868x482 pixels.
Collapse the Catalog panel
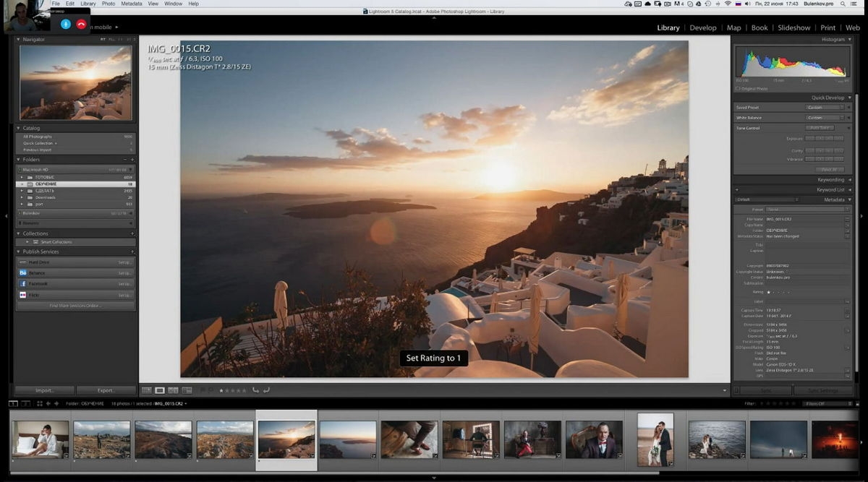click(x=19, y=128)
